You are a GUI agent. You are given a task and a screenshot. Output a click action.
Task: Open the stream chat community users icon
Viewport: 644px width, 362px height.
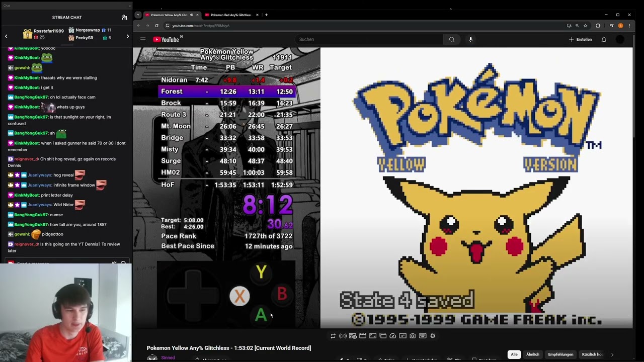click(124, 18)
